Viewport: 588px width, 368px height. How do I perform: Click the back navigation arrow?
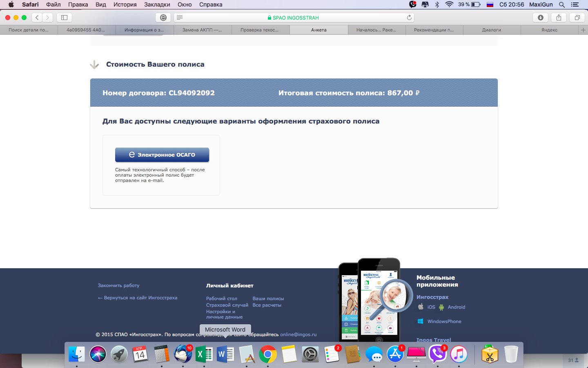click(x=37, y=18)
